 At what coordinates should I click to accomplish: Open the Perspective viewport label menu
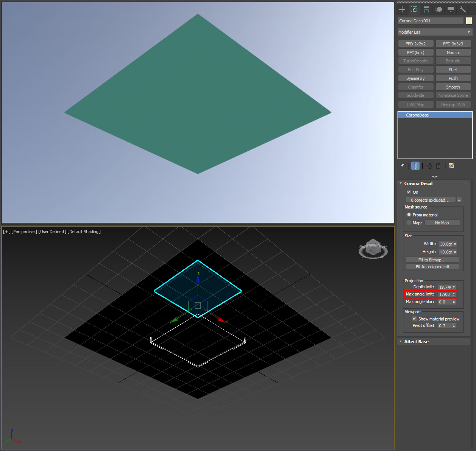point(24,232)
